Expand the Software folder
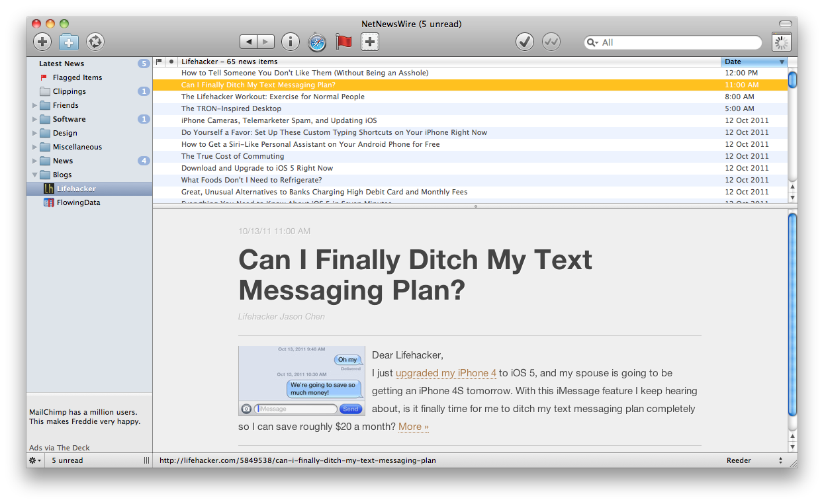Screen dimensions: 824x504 pos(34,119)
